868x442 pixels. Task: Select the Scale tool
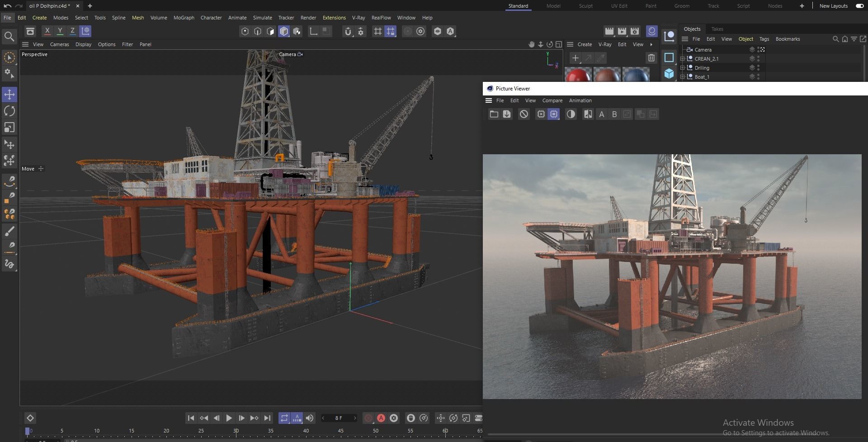point(9,128)
